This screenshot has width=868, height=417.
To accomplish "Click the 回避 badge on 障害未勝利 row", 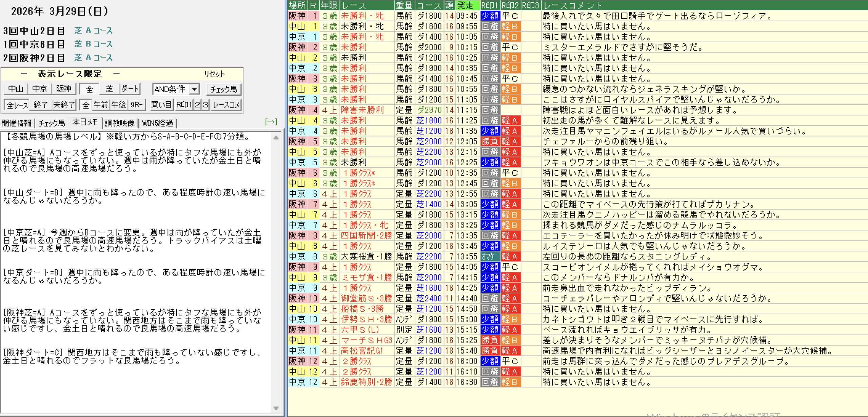I will click(x=490, y=110).
